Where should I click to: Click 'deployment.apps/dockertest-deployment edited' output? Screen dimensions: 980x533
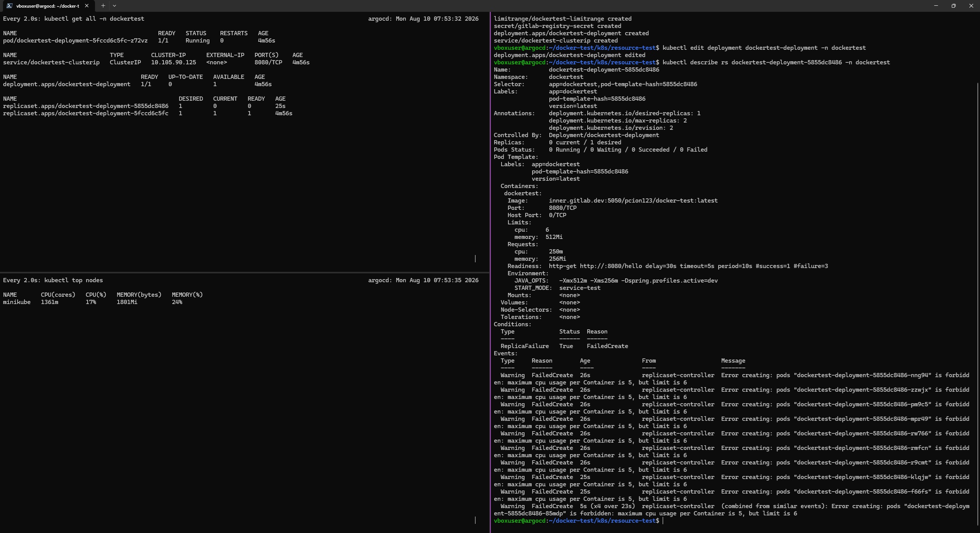pyautogui.click(x=570, y=55)
